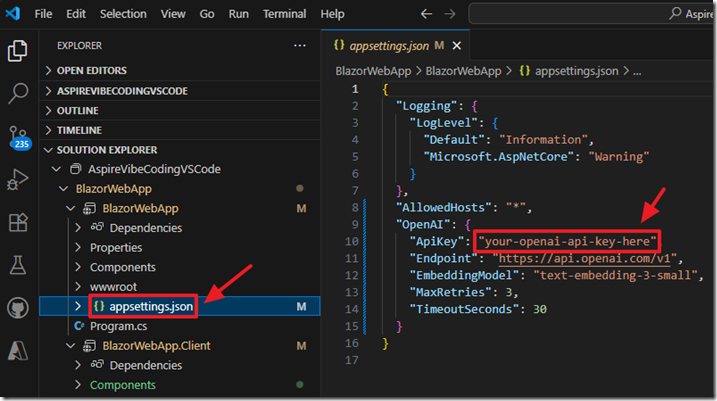Screen dimensions: 717x401
Task: Follow the https://api.openai.com/v1 link
Action: (584, 258)
